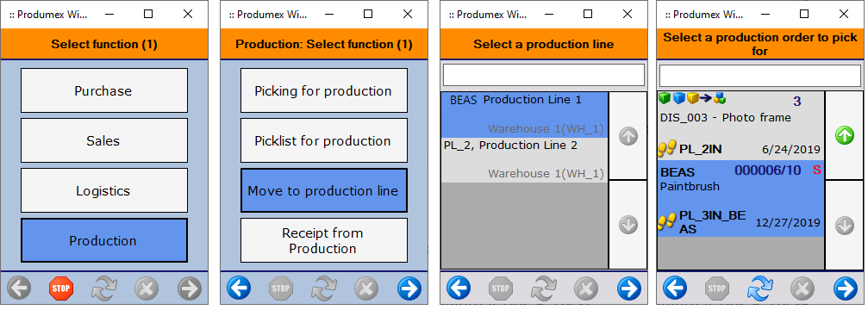Viewport: 868px width, 310px height.
Task: Confirm production order with blue forward arrow
Action: coord(846,288)
